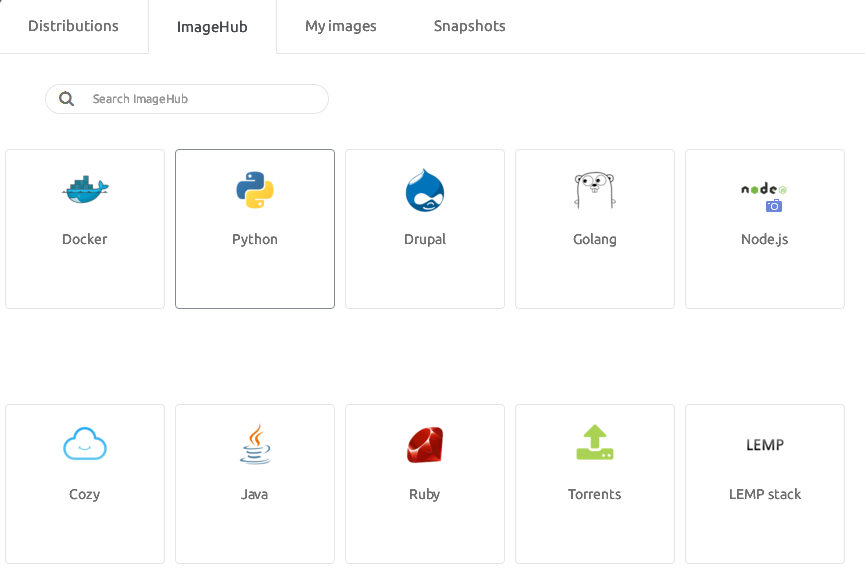The width and height of the screenshot is (865, 580).
Task: Click the Node.js logo
Action: coord(764,189)
